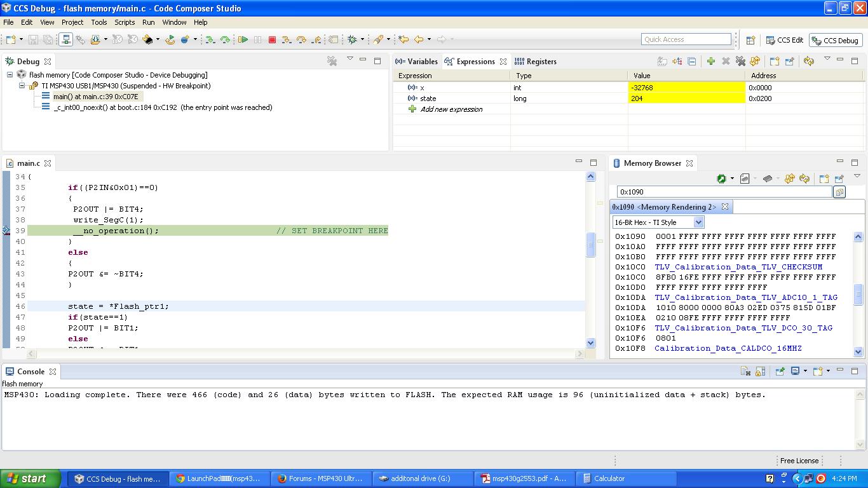This screenshot has height=488, width=868.
Task: Activate CCS Debug perspective button
Action: click(x=835, y=40)
